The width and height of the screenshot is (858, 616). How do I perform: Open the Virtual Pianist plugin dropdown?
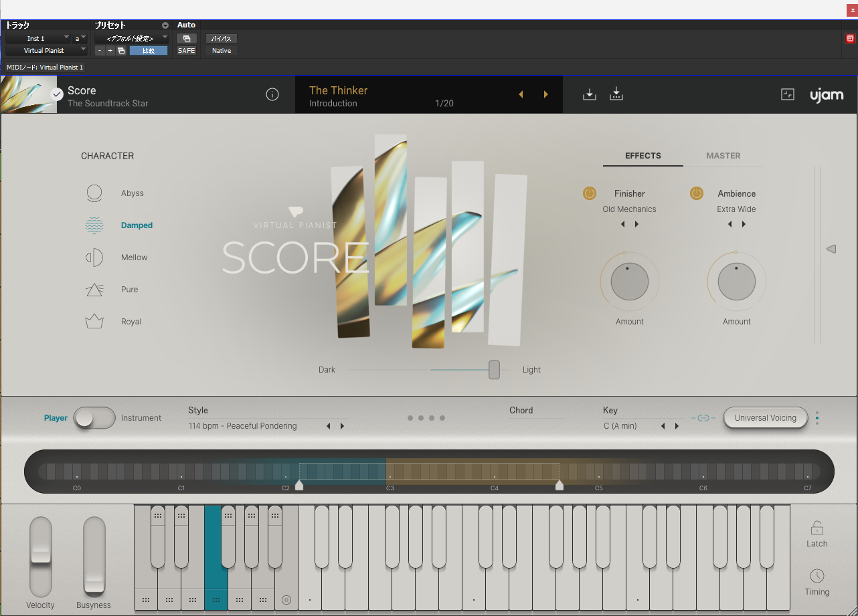click(46, 51)
